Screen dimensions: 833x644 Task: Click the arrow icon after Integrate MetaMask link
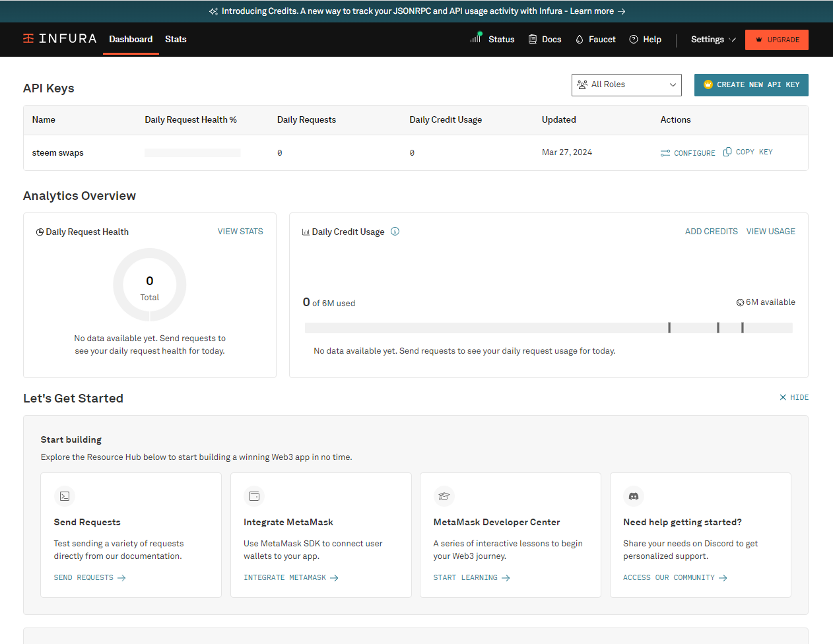(x=334, y=578)
